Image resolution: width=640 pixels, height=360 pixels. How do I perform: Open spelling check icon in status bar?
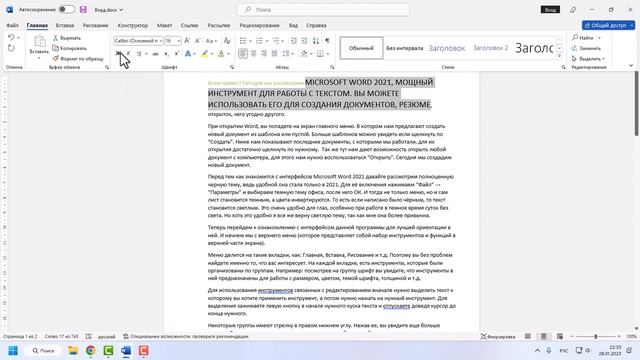point(89,336)
